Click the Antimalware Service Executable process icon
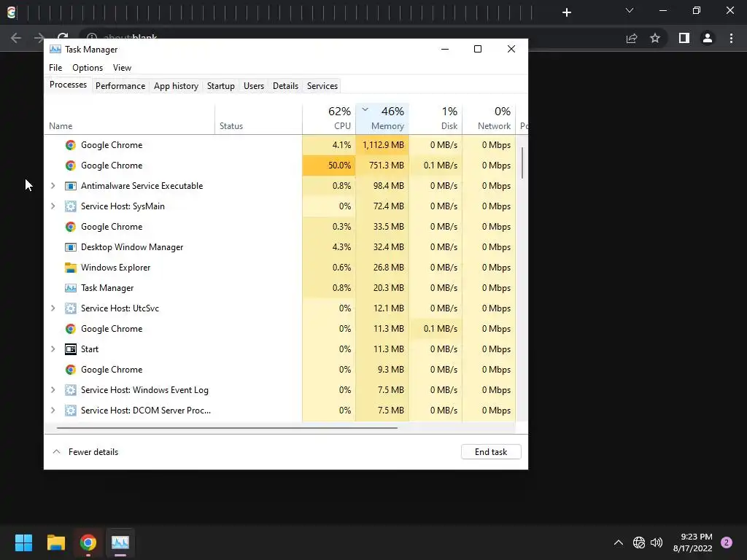 (71, 186)
